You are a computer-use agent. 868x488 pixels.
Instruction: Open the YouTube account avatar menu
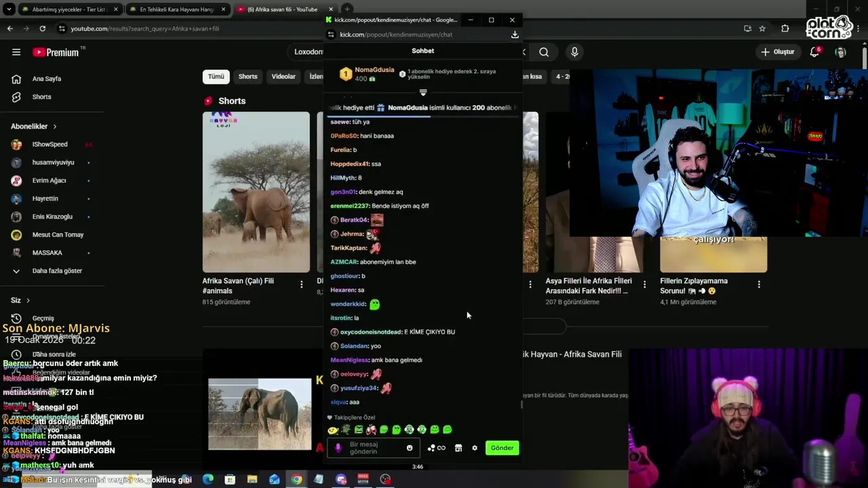tap(841, 52)
